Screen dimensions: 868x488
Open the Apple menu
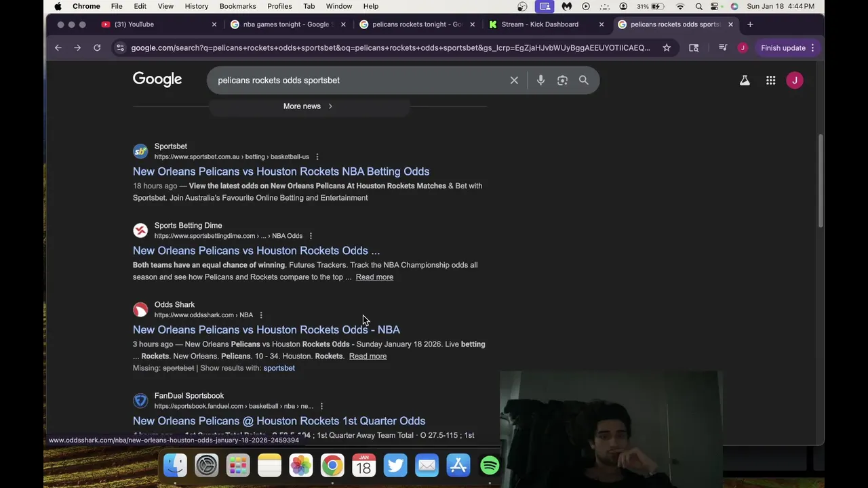tap(58, 6)
